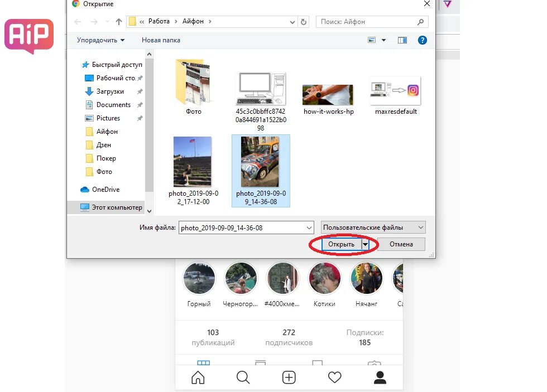Click 103 публикаций count

pyautogui.click(x=213, y=337)
